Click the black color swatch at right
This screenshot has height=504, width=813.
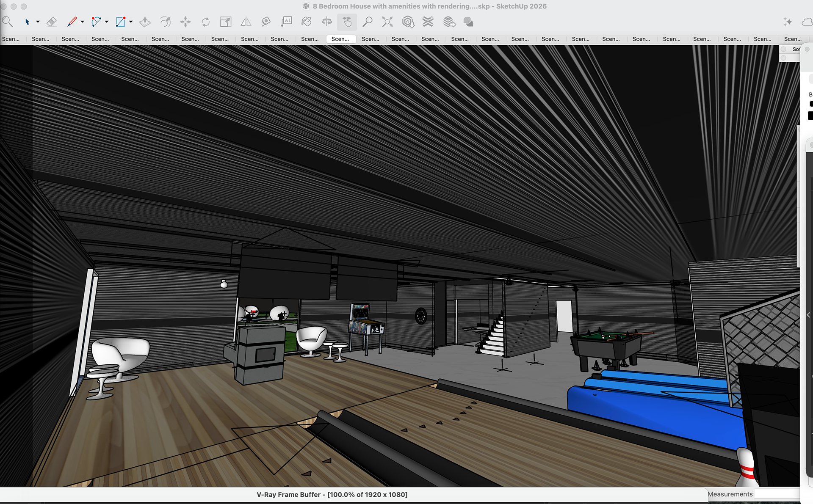point(810,116)
